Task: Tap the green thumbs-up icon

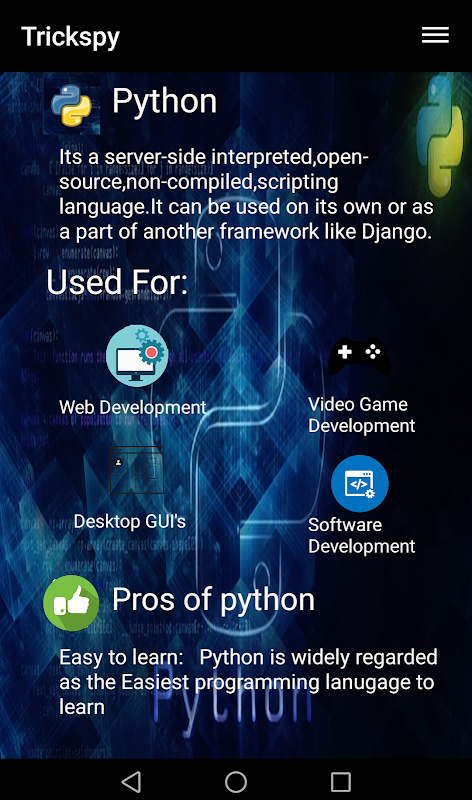Action: [71, 603]
